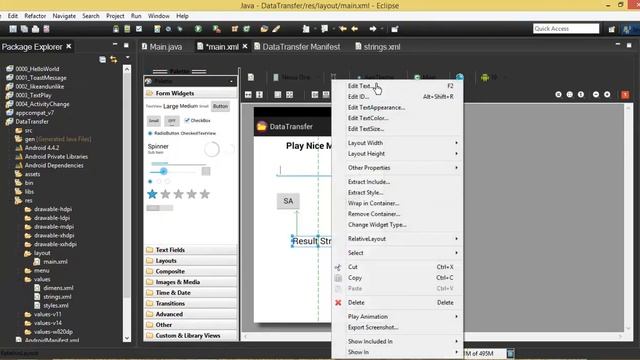This screenshot has width=640, height=360.
Task: Open the Android SDK Manager icon
Action: (x=116, y=29)
